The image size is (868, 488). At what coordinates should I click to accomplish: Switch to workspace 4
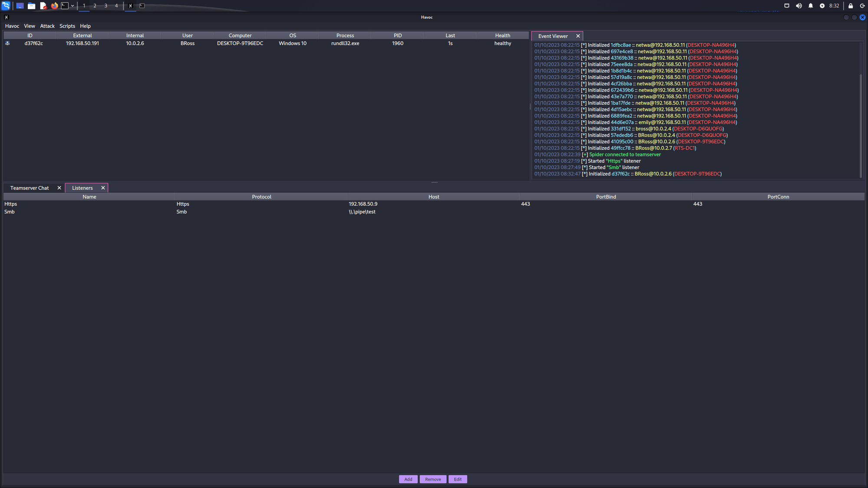click(x=116, y=6)
